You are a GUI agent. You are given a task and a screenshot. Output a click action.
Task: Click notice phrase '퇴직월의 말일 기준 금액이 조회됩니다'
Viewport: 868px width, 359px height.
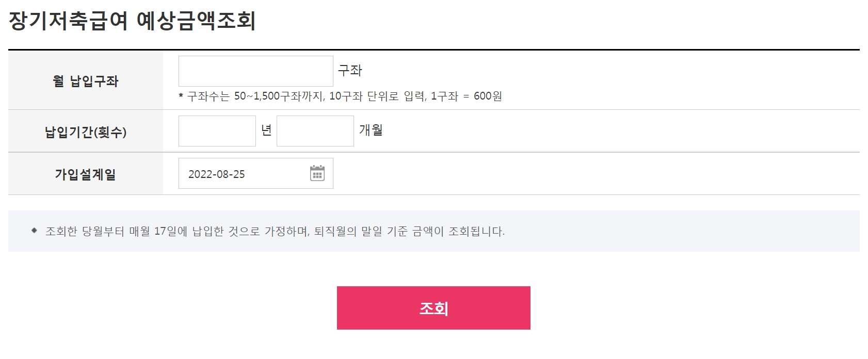tap(410, 231)
